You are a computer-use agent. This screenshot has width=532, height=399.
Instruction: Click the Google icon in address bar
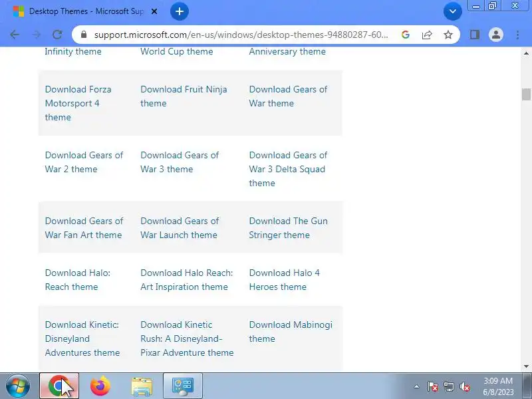pos(406,35)
